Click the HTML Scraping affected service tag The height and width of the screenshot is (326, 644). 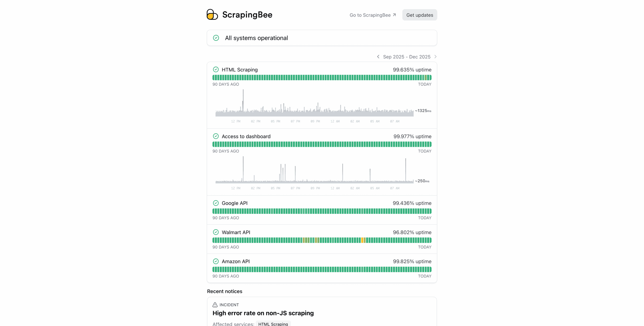pyautogui.click(x=273, y=324)
